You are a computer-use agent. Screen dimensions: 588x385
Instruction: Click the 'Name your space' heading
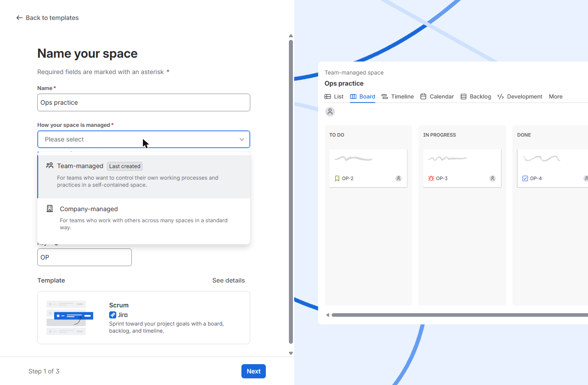[87, 54]
